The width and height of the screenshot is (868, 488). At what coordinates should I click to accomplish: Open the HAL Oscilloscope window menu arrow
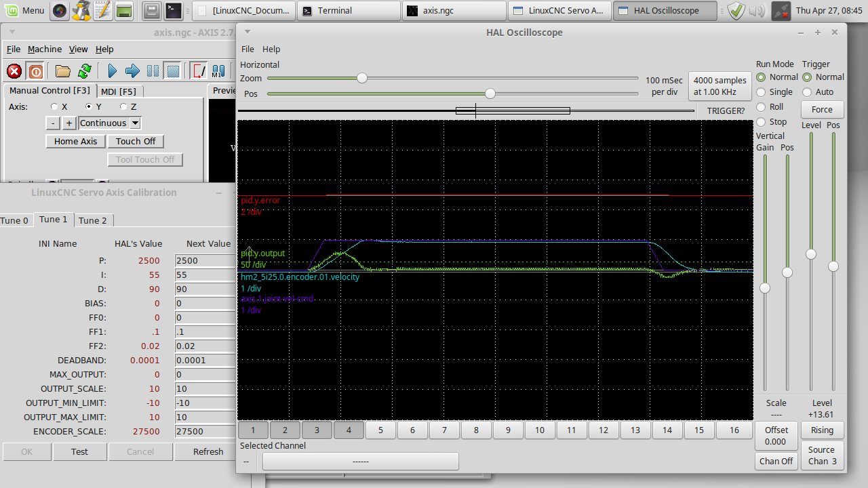tap(248, 32)
